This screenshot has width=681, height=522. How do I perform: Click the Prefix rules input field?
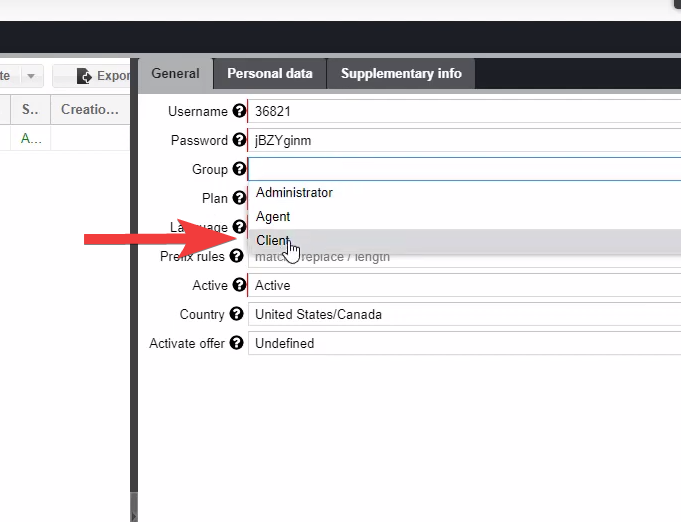(464, 257)
